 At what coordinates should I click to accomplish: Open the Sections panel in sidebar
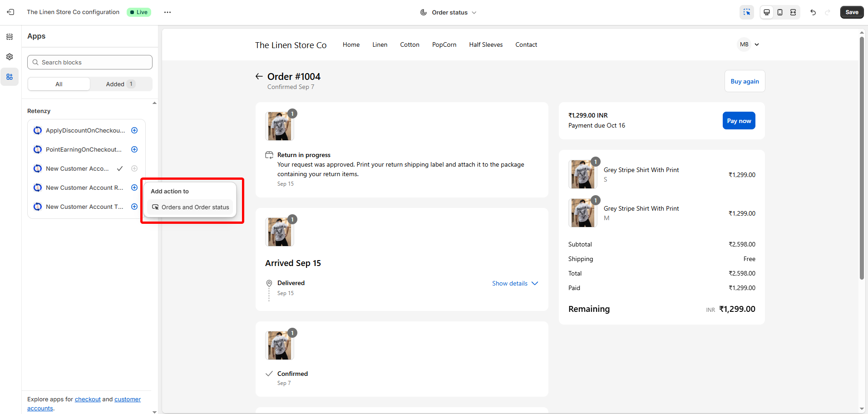[10, 37]
